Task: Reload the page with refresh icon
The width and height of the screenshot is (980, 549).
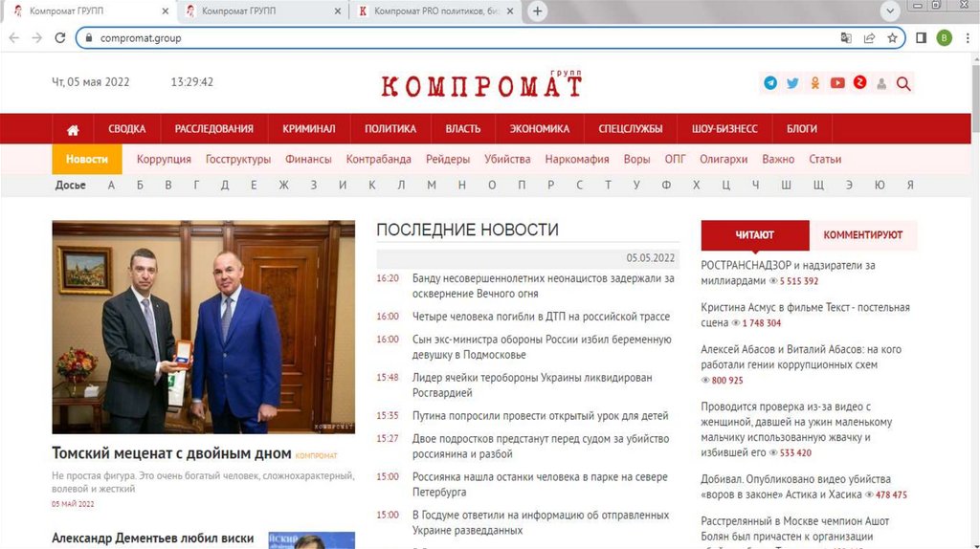Action: click(x=60, y=38)
